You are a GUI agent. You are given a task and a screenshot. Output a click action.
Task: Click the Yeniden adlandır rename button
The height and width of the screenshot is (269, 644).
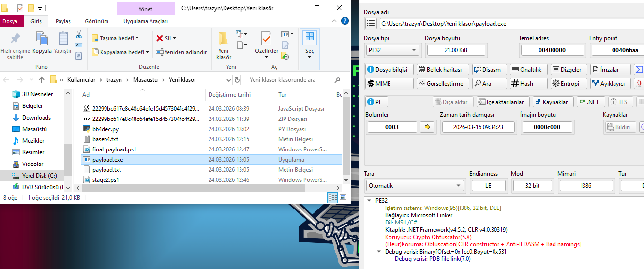[181, 52]
